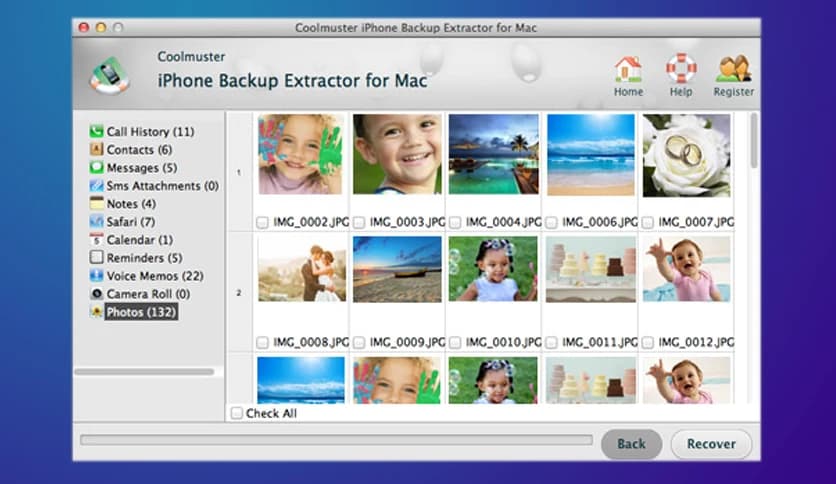
Task: Check the IMG_0007.JPG checkbox
Action: coord(648,222)
